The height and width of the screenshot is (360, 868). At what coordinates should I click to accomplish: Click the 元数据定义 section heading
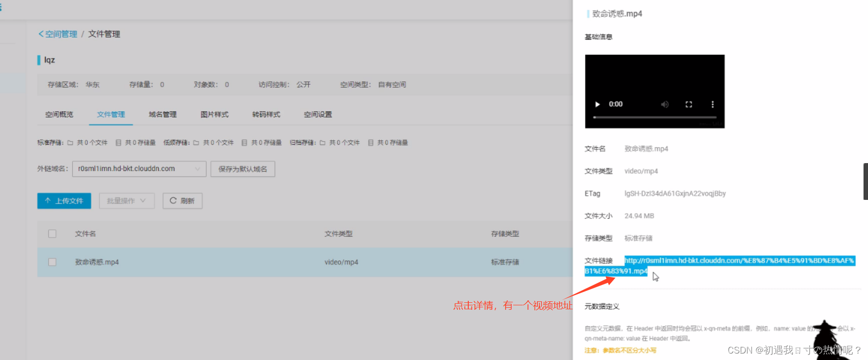point(602,306)
